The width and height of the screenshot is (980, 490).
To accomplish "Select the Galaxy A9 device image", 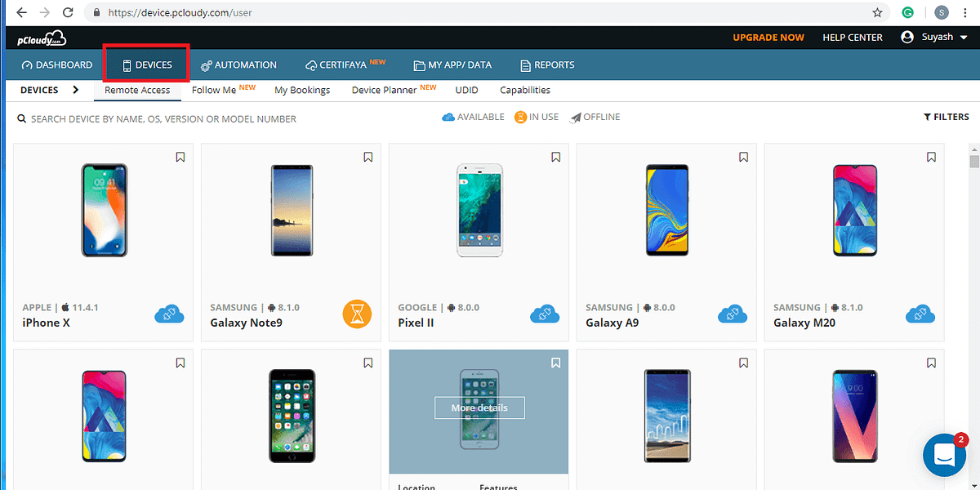I will coord(667,210).
